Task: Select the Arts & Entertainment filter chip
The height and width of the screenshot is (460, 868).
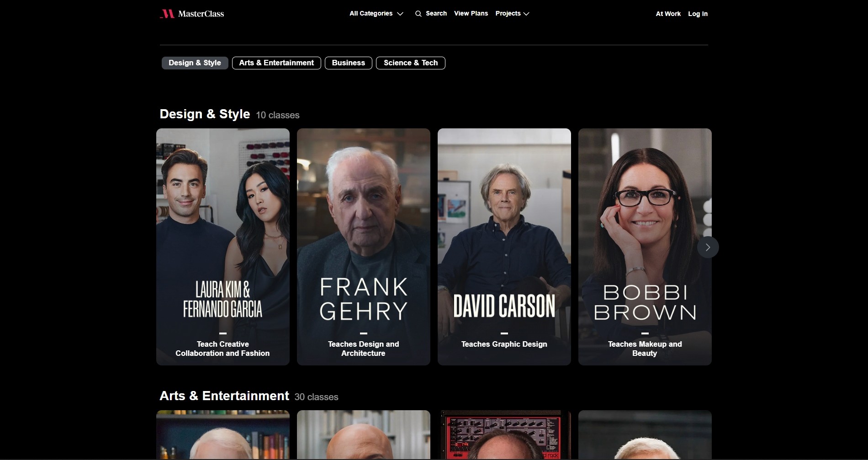Action: pos(276,63)
